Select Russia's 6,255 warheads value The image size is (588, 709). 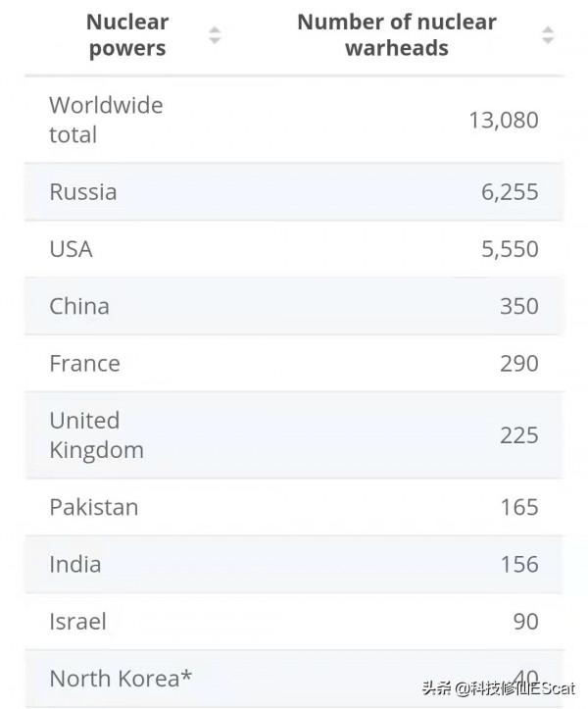tap(510, 191)
